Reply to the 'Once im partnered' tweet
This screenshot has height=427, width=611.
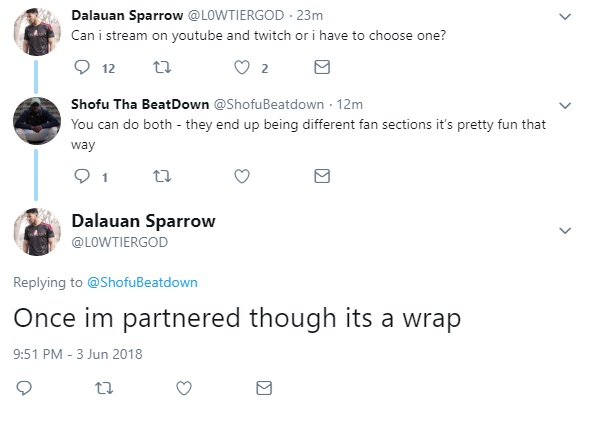24,388
